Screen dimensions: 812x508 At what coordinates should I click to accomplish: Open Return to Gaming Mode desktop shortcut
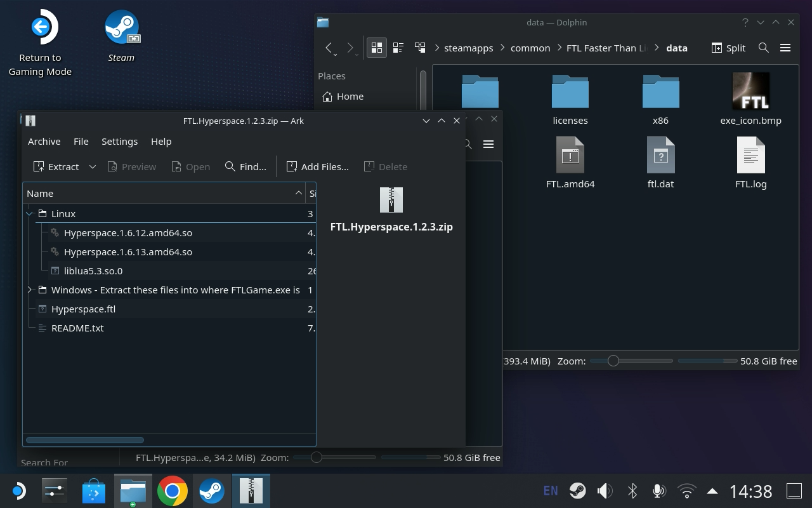click(40, 43)
